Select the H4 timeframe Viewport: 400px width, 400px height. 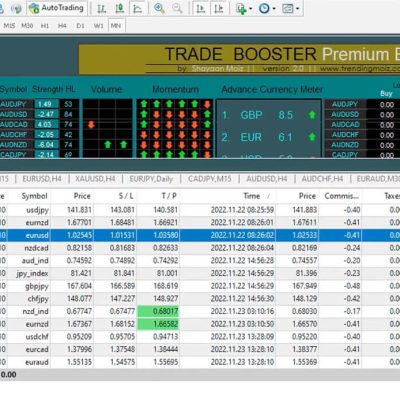click(62, 25)
